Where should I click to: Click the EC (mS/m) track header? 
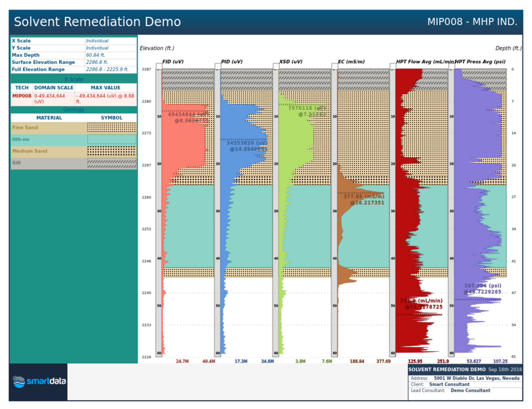[x=351, y=62]
